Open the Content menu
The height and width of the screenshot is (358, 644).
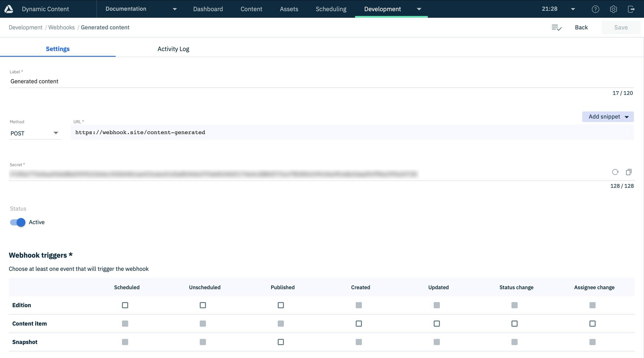coord(251,9)
